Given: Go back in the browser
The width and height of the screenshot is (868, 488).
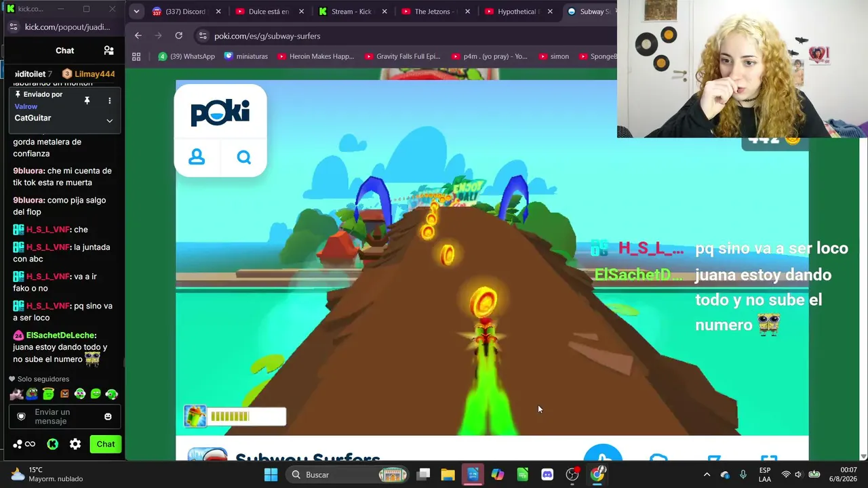Looking at the screenshot, I should pyautogui.click(x=138, y=35).
